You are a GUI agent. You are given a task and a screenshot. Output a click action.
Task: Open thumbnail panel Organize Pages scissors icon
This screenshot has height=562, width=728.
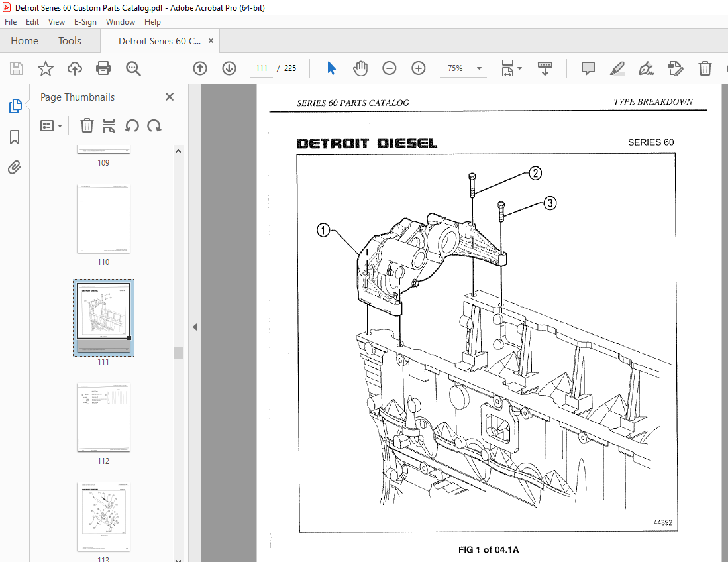pyautogui.click(x=109, y=125)
